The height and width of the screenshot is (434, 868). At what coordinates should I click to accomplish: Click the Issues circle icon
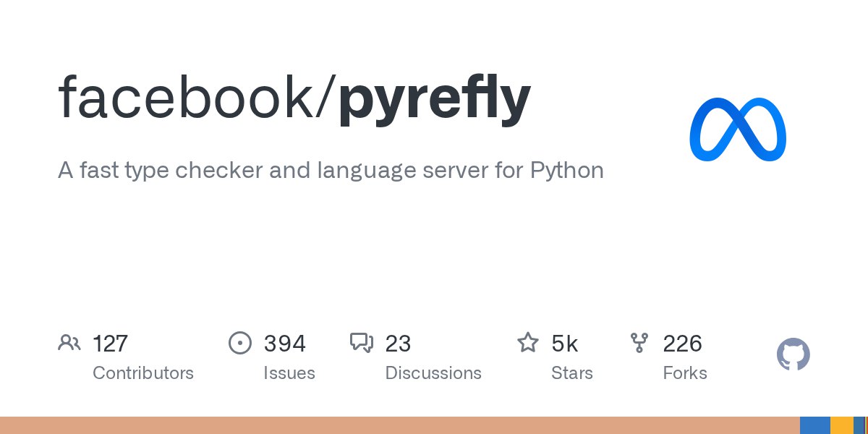pyautogui.click(x=239, y=343)
